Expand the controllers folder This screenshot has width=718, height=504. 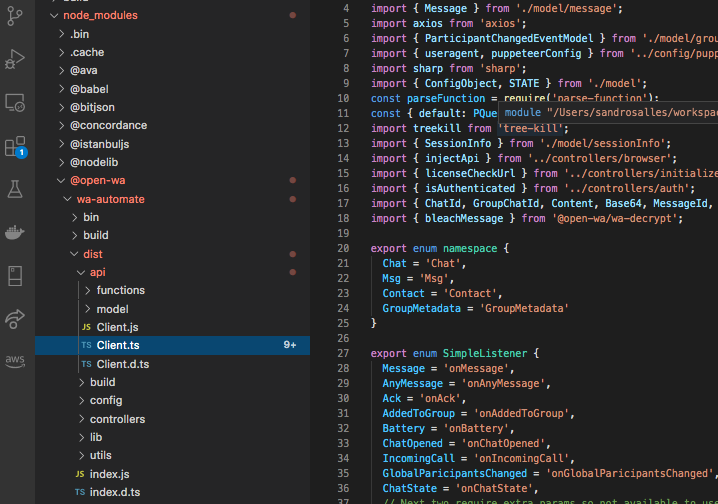(x=172, y=419)
